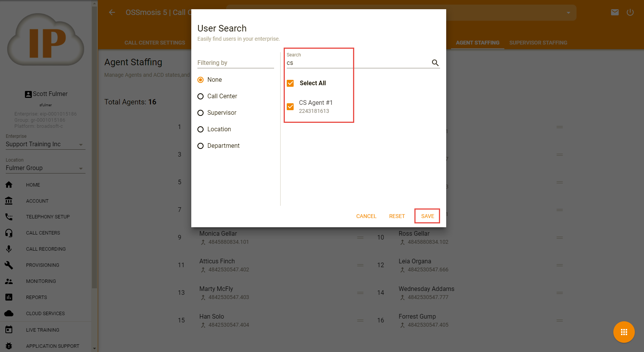Open the orange apps grid button
Screen dimensions: 644x352
[624, 332]
